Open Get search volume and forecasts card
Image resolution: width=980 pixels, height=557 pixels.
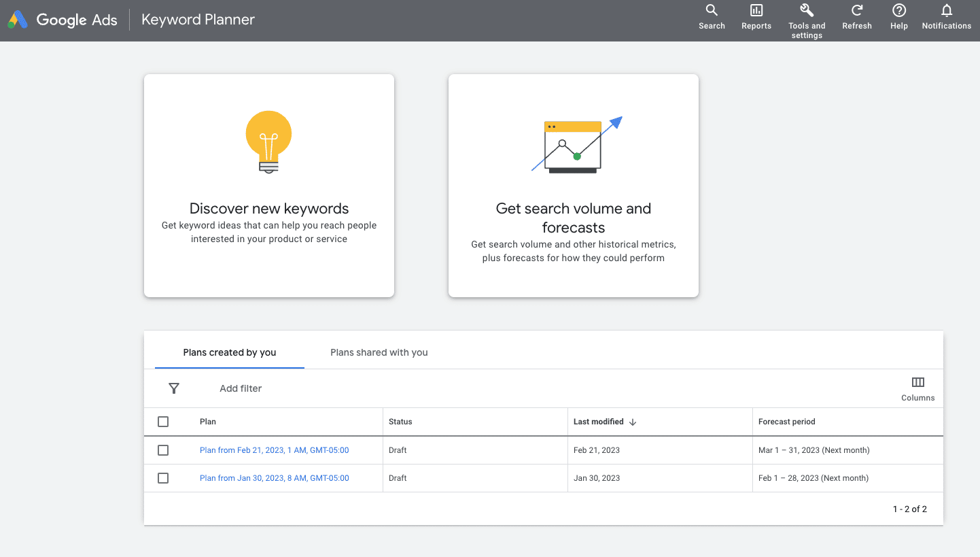click(x=574, y=186)
